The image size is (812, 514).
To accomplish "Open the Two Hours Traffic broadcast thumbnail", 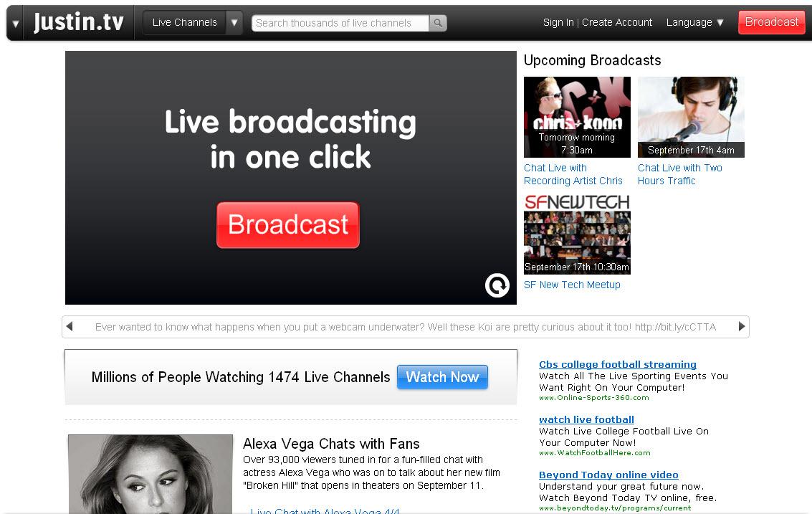I will pyautogui.click(x=691, y=117).
